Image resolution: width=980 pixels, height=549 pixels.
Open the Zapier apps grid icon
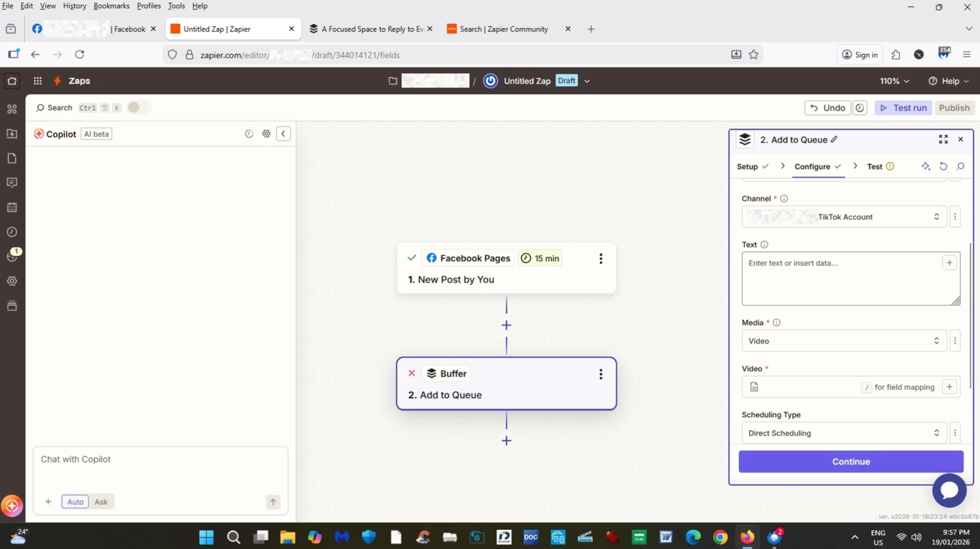(x=38, y=81)
